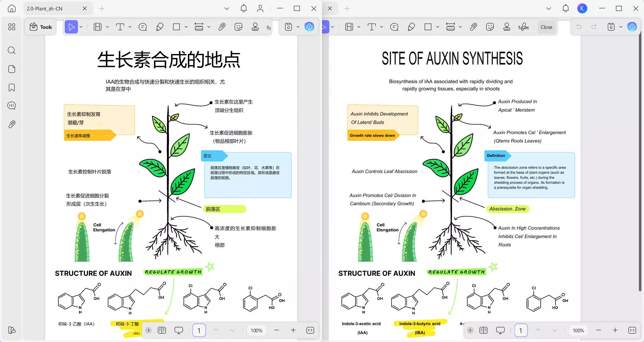Open the AI assistant icon in left window
The height and width of the screenshot is (342, 644).
tap(309, 27)
